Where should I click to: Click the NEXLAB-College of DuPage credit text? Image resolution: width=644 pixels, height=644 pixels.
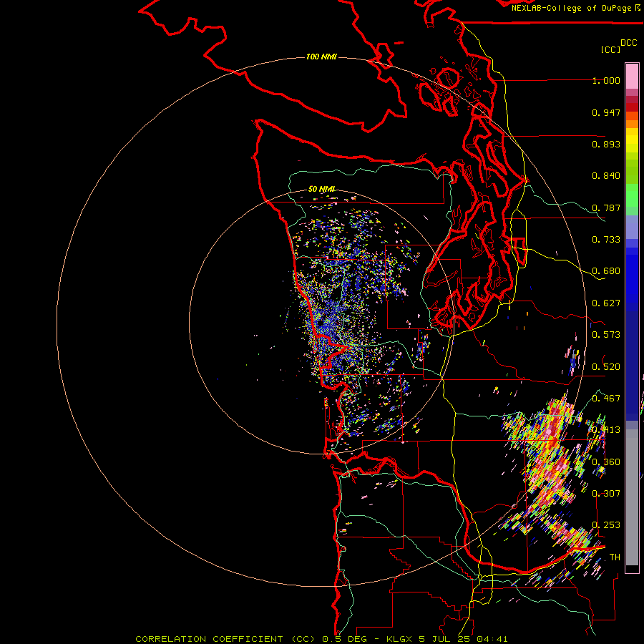tap(572, 8)
